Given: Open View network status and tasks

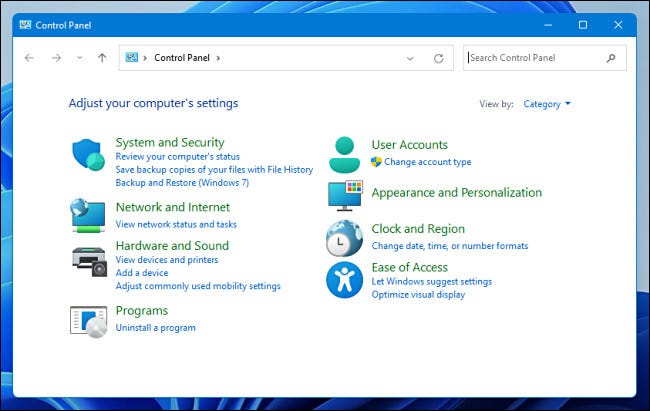Looking at the screenshot, I should tap(176, 224).
